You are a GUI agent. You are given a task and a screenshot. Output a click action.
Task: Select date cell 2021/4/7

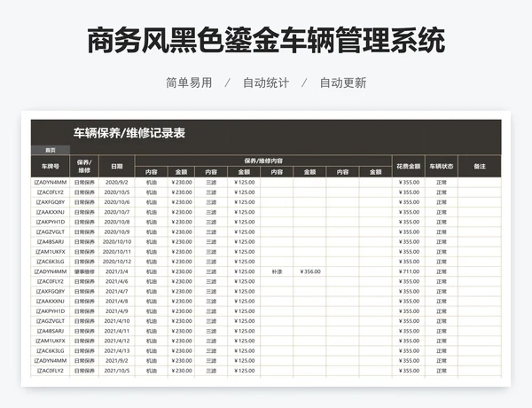click(117, 291)
